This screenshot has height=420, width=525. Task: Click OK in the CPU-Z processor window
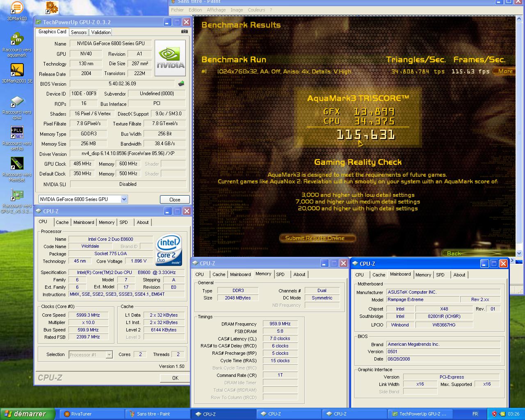(175, 378)
